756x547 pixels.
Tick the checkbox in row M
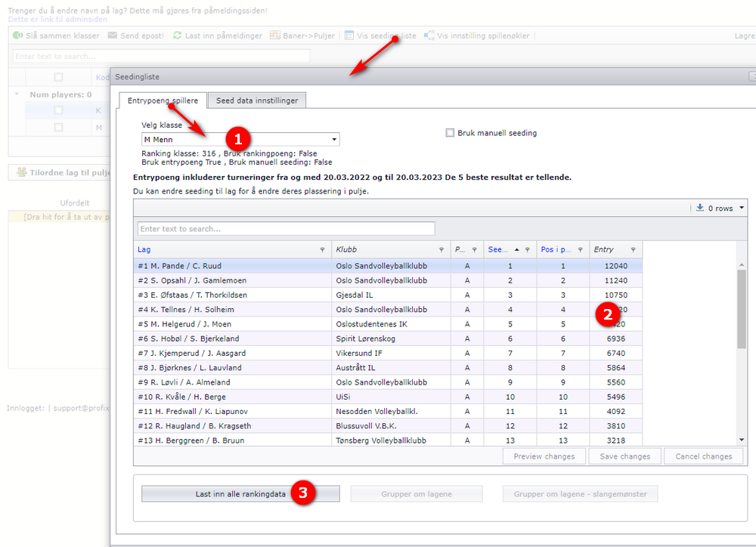(58, 127)
